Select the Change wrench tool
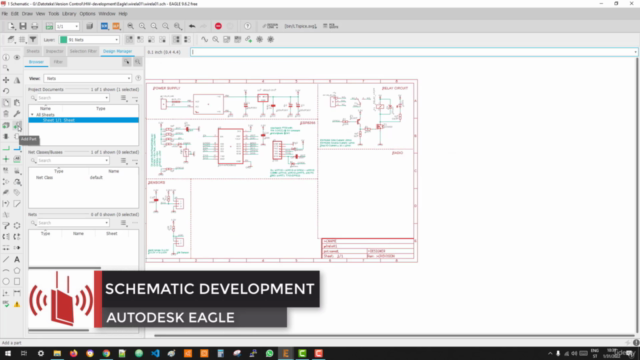Screen dimensions: 640x360 tap(17, 114)
